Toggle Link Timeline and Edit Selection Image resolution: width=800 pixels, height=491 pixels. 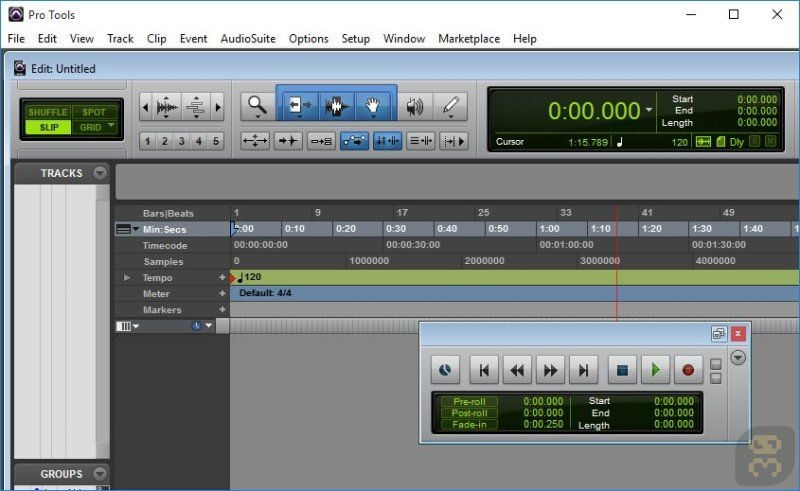388,141
